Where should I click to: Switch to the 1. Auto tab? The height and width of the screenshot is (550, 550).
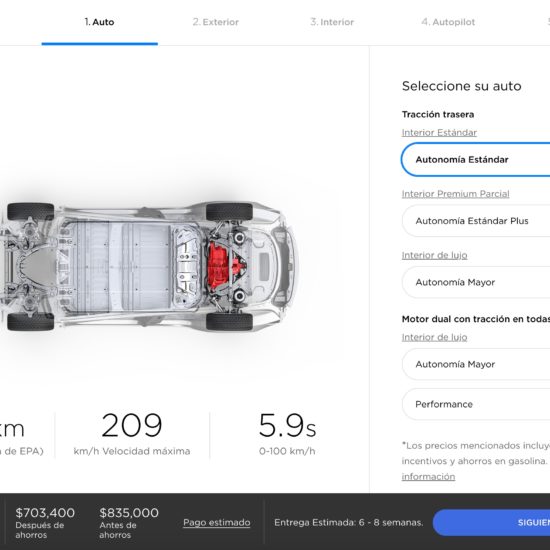pos(99,22)
